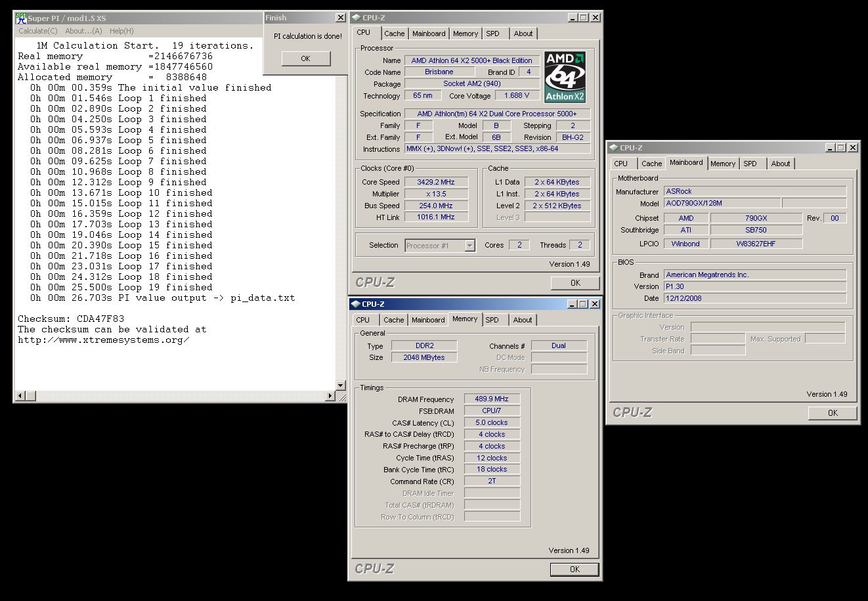Click the http://www.xtremesystems.org/ text
868x601 pixels.
tap(104, 340)
